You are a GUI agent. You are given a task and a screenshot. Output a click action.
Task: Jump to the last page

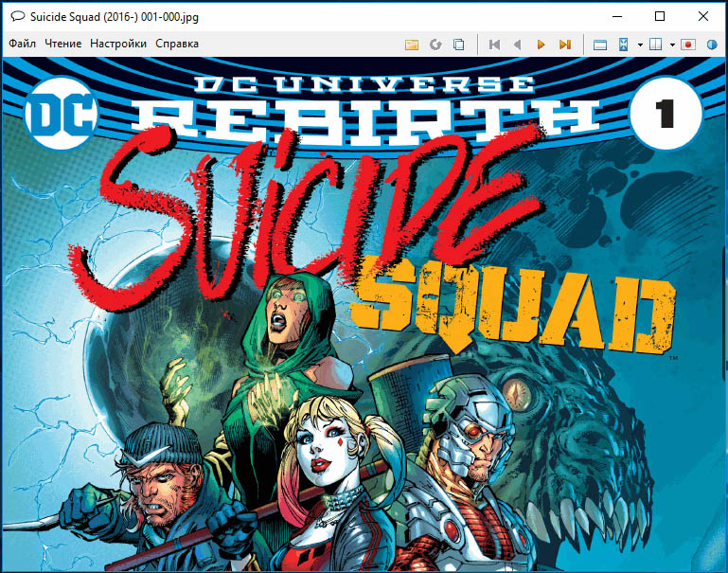(565, 45)
